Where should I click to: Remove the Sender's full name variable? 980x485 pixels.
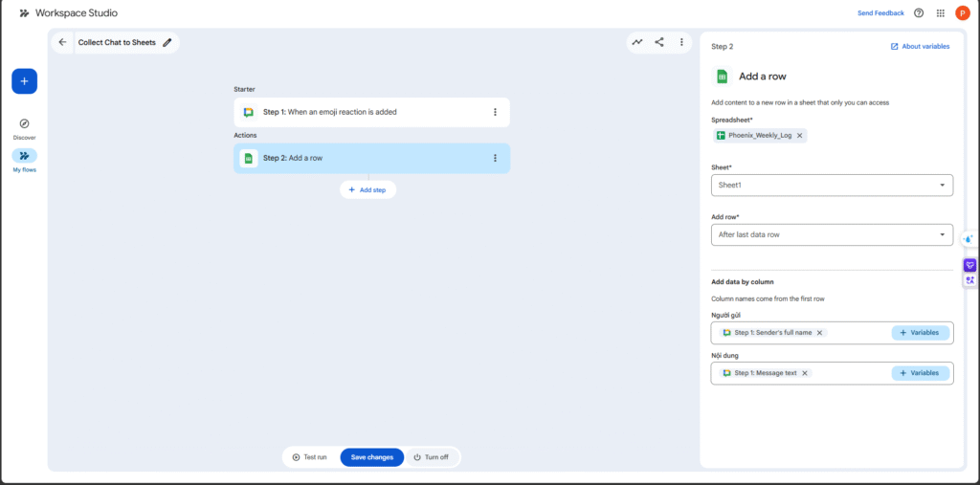[x=820, y=333]
